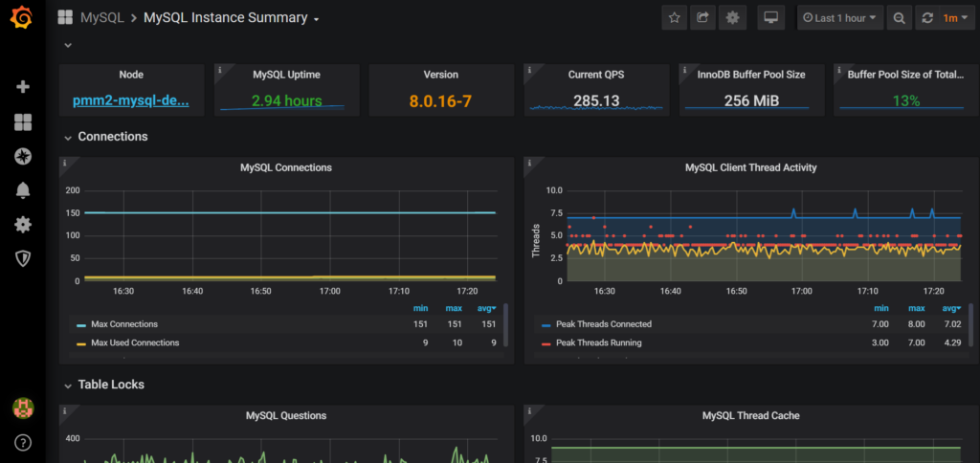
Task: Star this dashboard as favorite
Action: [x=675, y=17]
